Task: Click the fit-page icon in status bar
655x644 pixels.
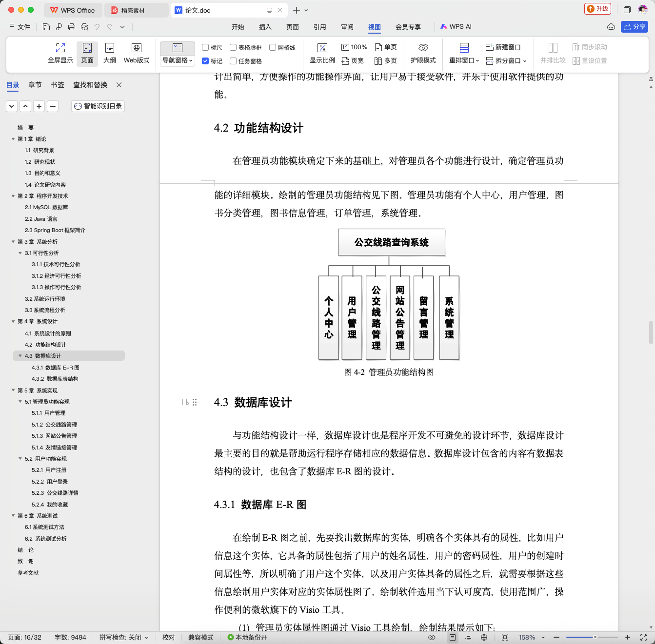Action: coord(505,637)
